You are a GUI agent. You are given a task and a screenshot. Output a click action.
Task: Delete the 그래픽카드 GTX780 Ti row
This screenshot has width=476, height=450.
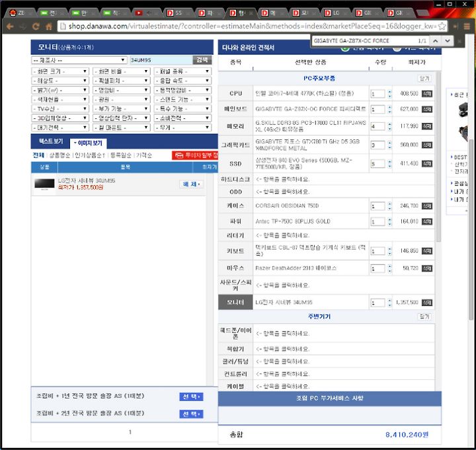tap(427, 145)
